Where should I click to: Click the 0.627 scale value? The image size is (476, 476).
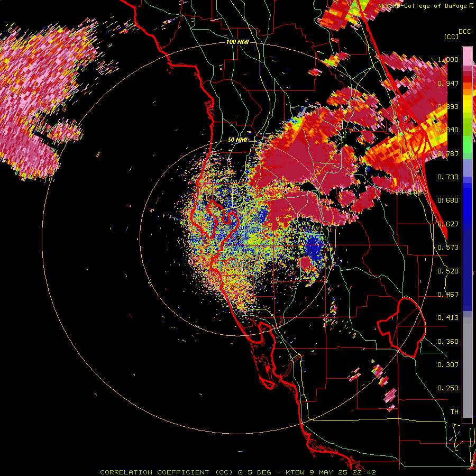[x=448, y=224]
